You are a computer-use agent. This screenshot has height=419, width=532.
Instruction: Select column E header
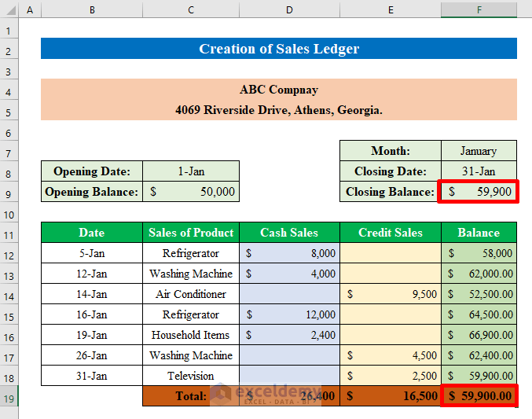click(x=391, y=9)
